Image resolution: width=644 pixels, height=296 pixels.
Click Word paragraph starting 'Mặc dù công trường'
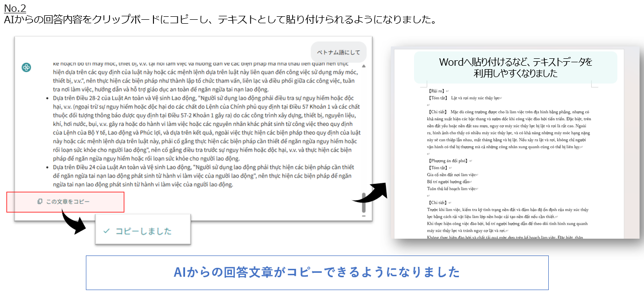pos(508,129)
